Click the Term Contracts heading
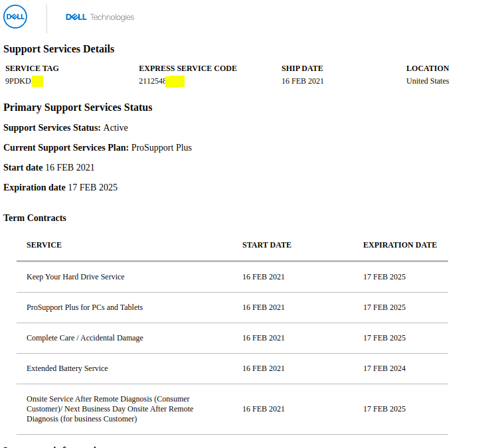This screenshot has width=490, height=448. coord(35,218)
